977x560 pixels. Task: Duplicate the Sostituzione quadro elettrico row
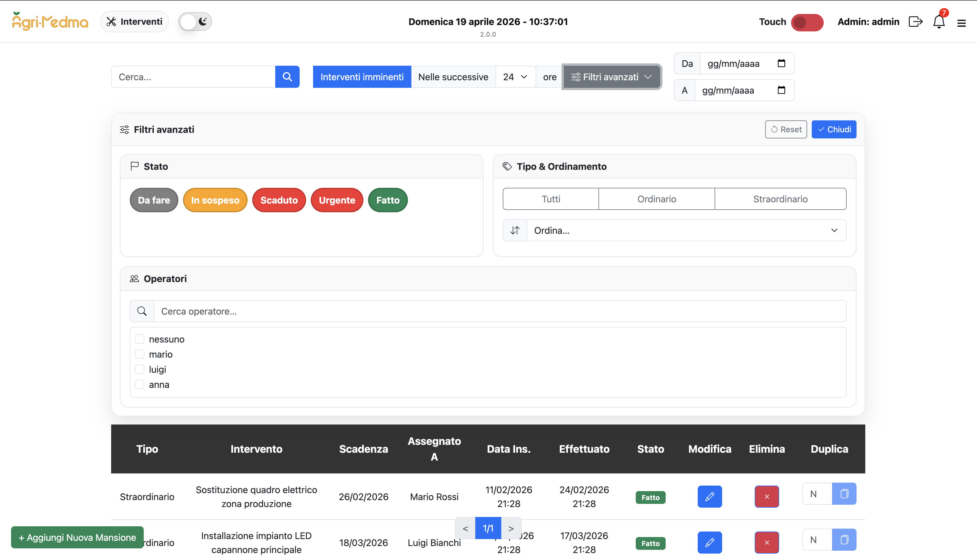coord(844,494)
